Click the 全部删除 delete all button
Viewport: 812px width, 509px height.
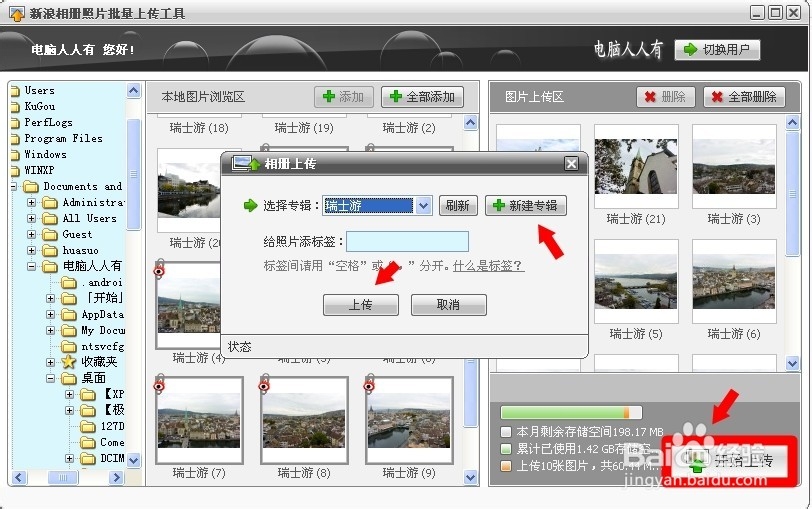point(744,97)
